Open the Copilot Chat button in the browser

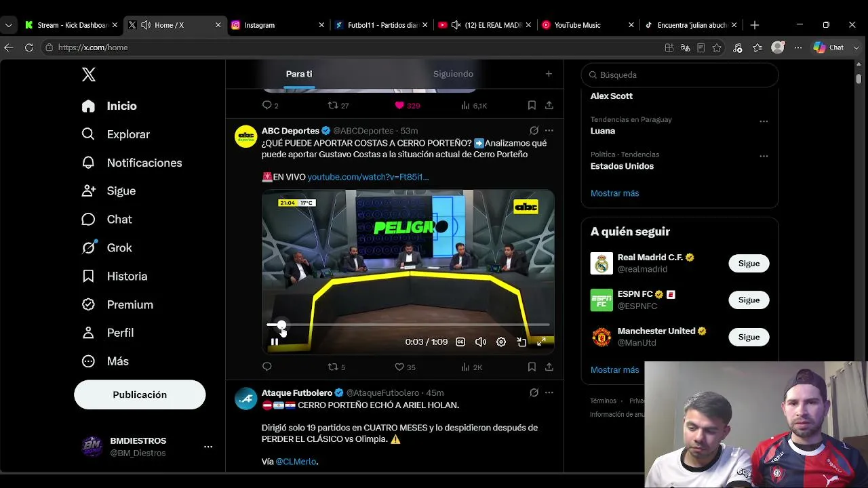tap(829, 47)
